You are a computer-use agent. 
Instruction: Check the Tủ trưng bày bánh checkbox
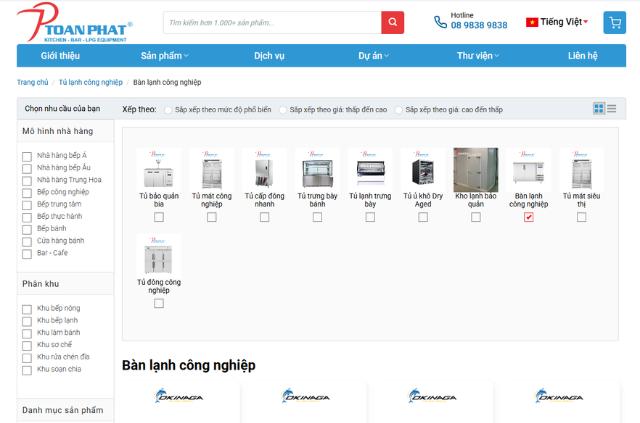pyautogui.click(x=317, y=217)
